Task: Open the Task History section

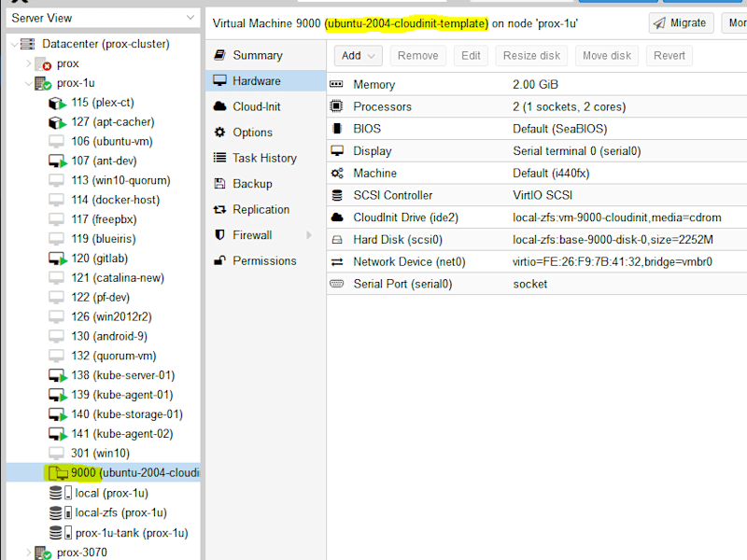Action: click(x=266, y=158)
